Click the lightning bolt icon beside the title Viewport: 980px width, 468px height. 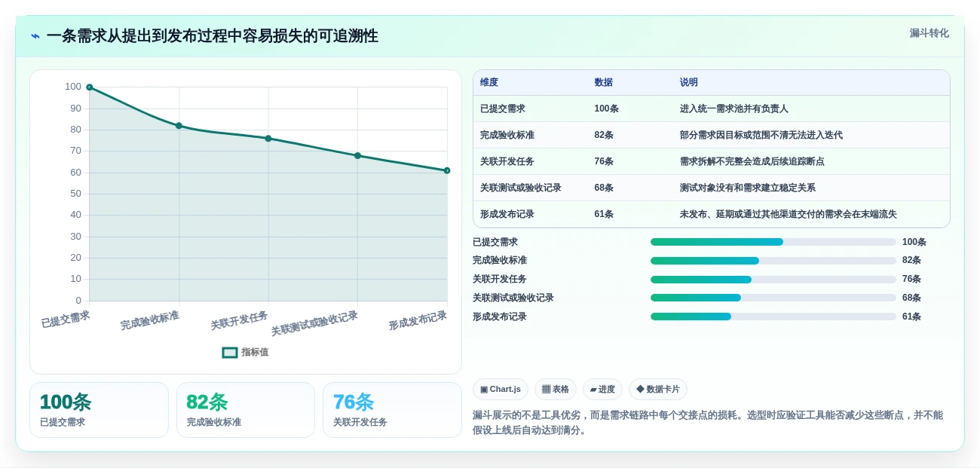coord(35,36)
